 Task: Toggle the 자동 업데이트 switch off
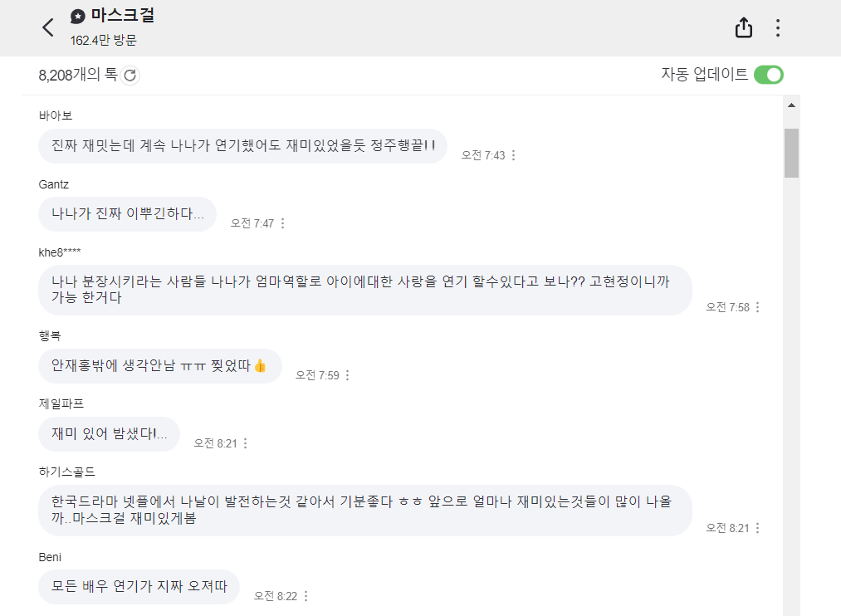[769, 75]
